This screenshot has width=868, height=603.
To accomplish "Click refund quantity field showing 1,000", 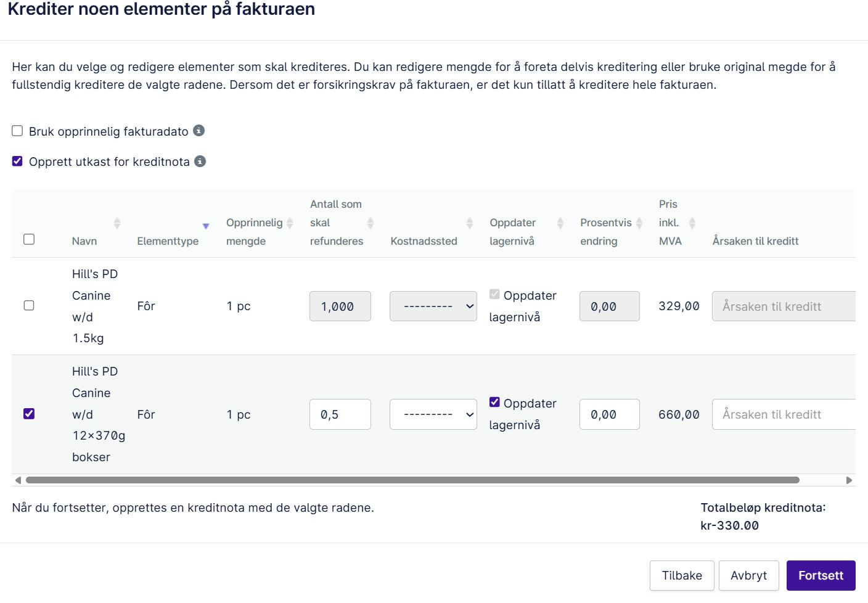I will pyautogui.click(x=340, y=306).
